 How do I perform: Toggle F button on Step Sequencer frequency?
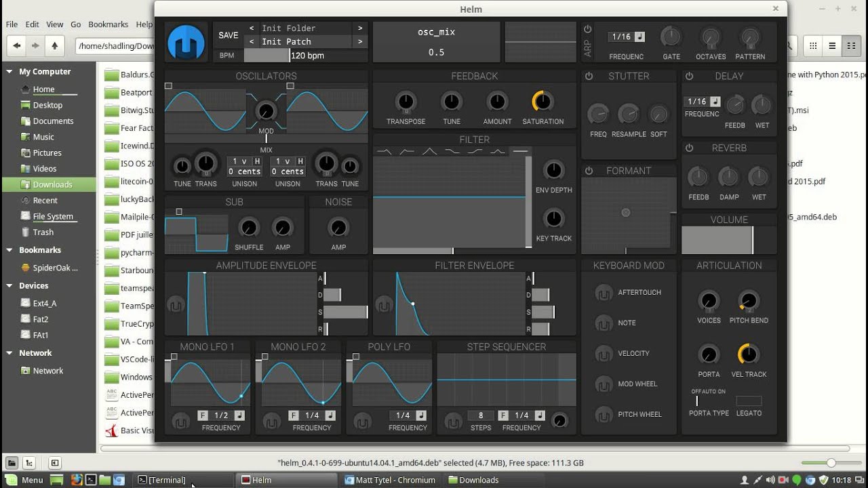(x=503, y=415)
